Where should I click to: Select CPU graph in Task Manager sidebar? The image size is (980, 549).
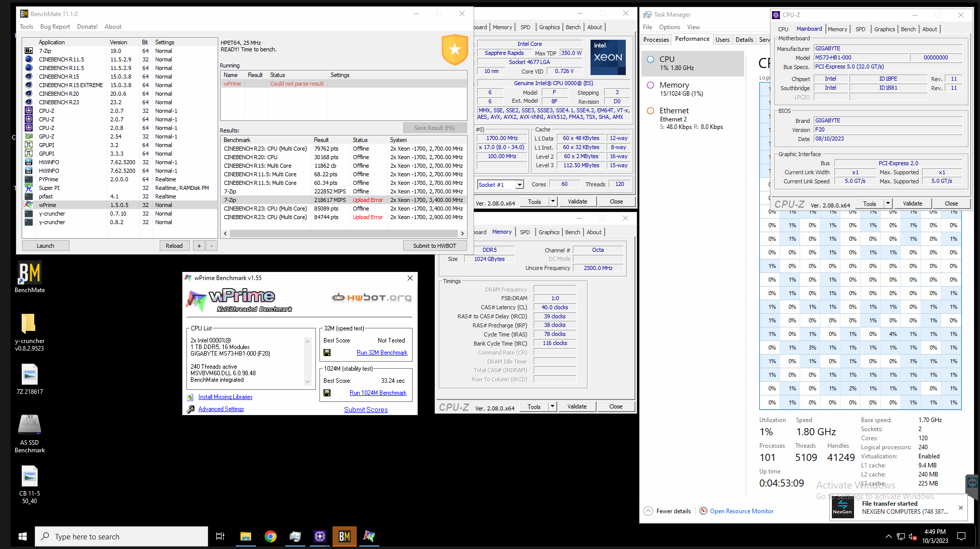pyautogui.click(x=693, y=63)
